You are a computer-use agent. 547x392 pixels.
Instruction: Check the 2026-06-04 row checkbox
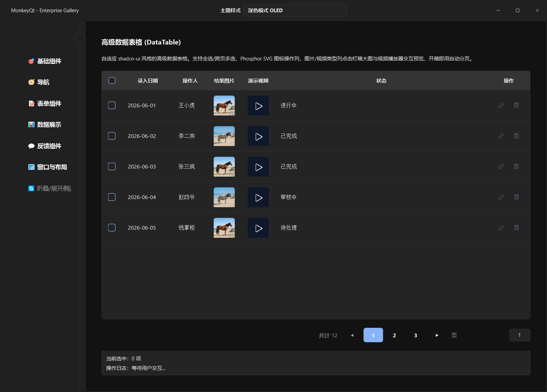[x=112, y=197]
